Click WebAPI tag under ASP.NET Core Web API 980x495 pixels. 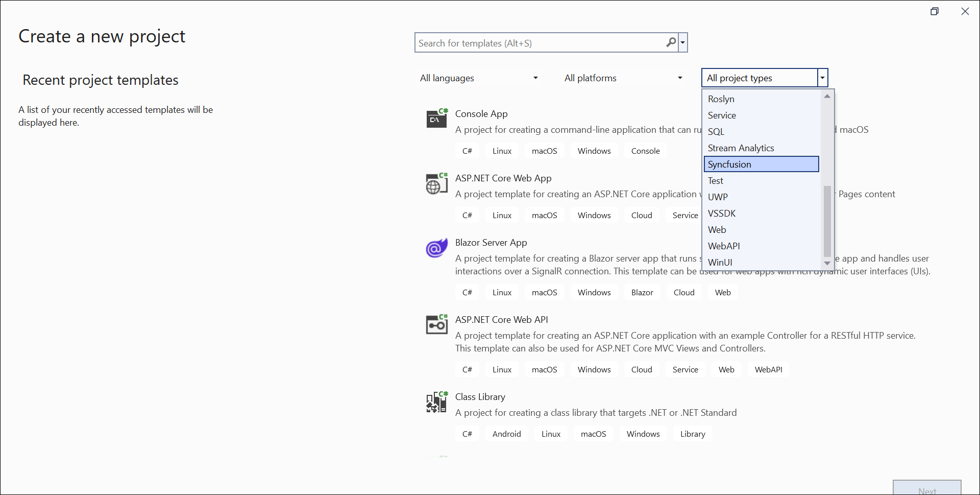768,370
